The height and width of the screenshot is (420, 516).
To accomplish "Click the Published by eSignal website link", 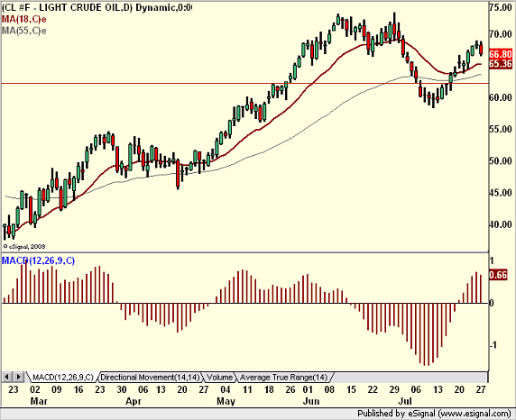I will coord(434,414).
